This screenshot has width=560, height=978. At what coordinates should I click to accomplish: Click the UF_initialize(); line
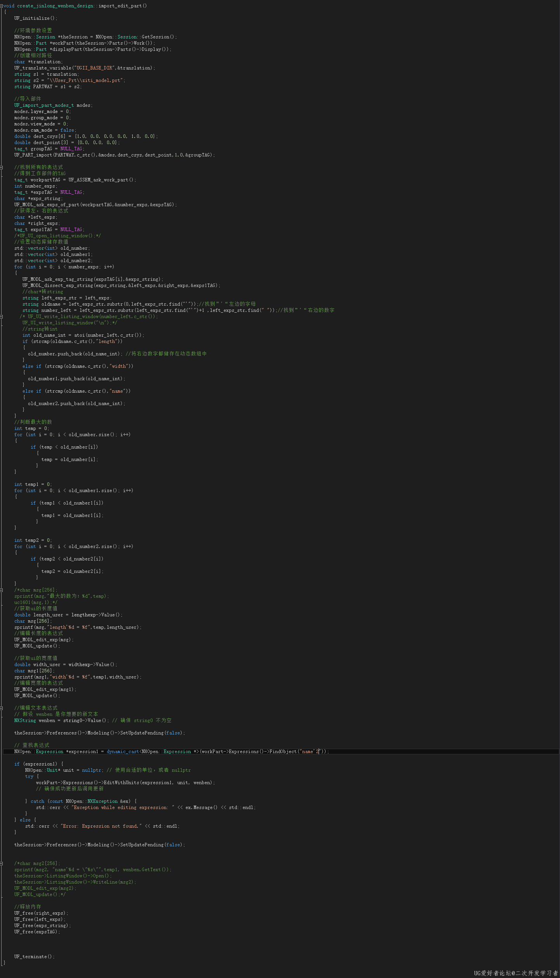36,18
